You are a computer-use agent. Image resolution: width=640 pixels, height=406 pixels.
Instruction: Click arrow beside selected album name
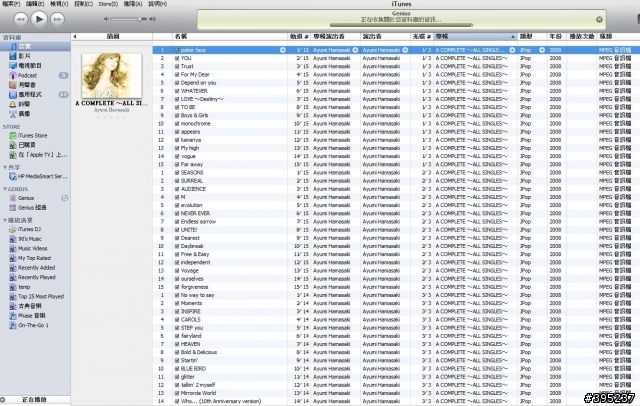[512, 50]
